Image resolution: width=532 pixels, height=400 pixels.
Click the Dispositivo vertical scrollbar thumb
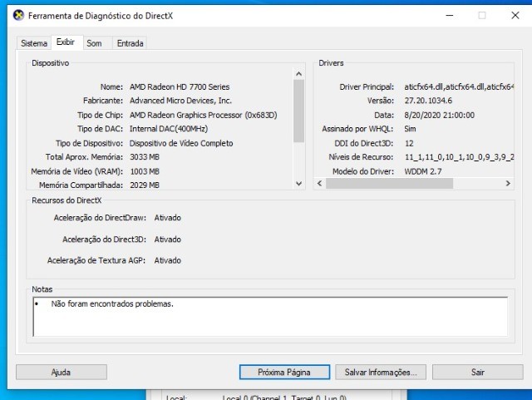[299, 111]
